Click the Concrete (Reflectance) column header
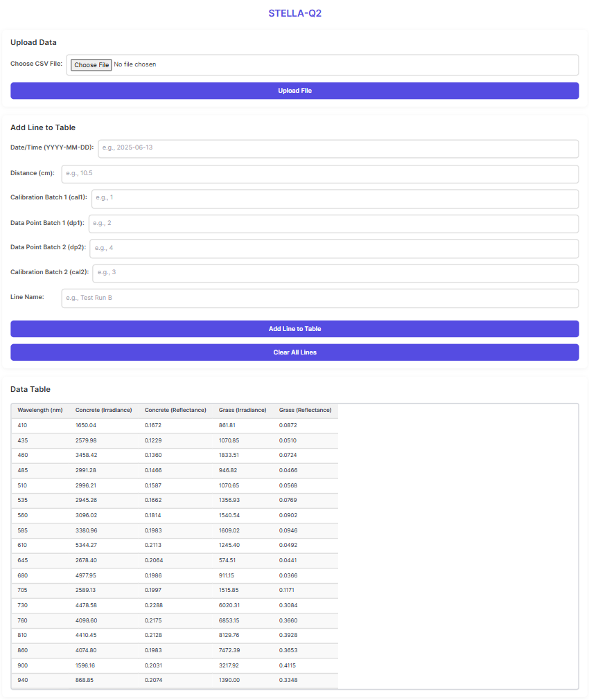The height and width of the screenshot is (700, 589). (x=175, y=411)
